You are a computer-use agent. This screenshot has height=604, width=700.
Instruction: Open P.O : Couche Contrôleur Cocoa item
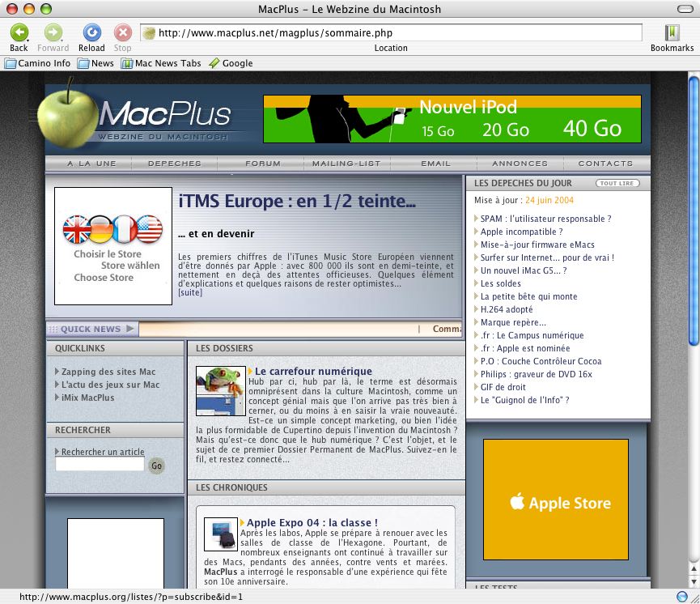point(541,361)
